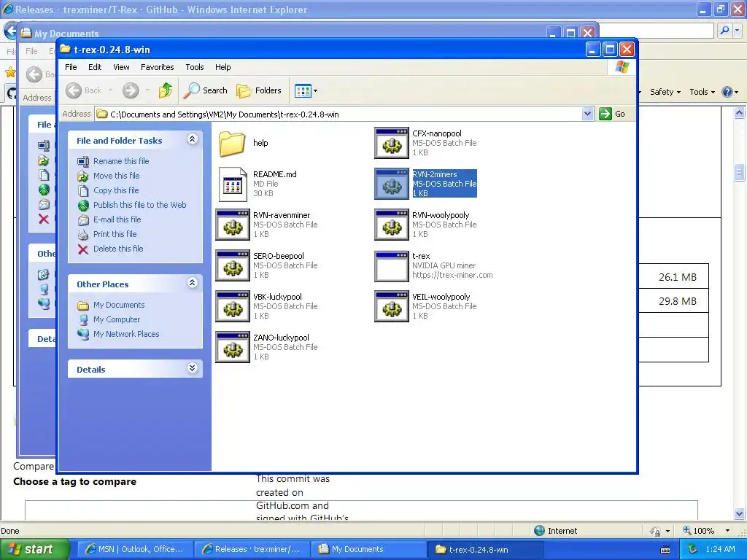Image resolution: width=747 pixels, height=560 pixels.
Task: Click the Start button
Action: [34, 549]
